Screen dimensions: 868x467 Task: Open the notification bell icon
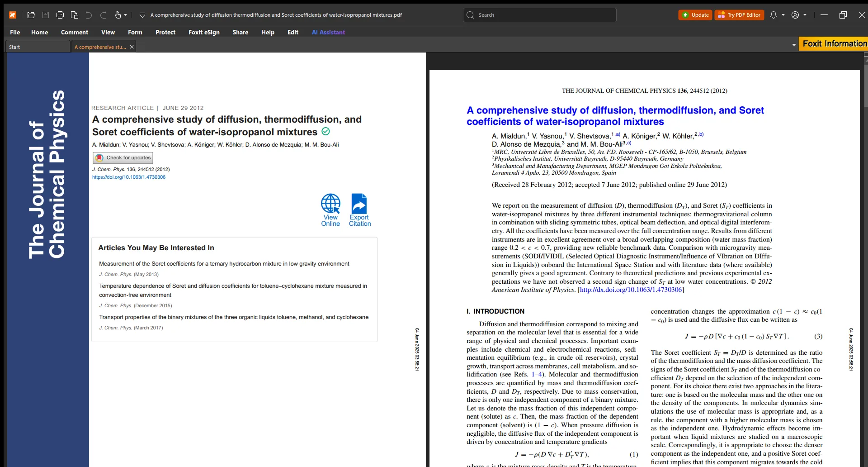click(774, 15)
